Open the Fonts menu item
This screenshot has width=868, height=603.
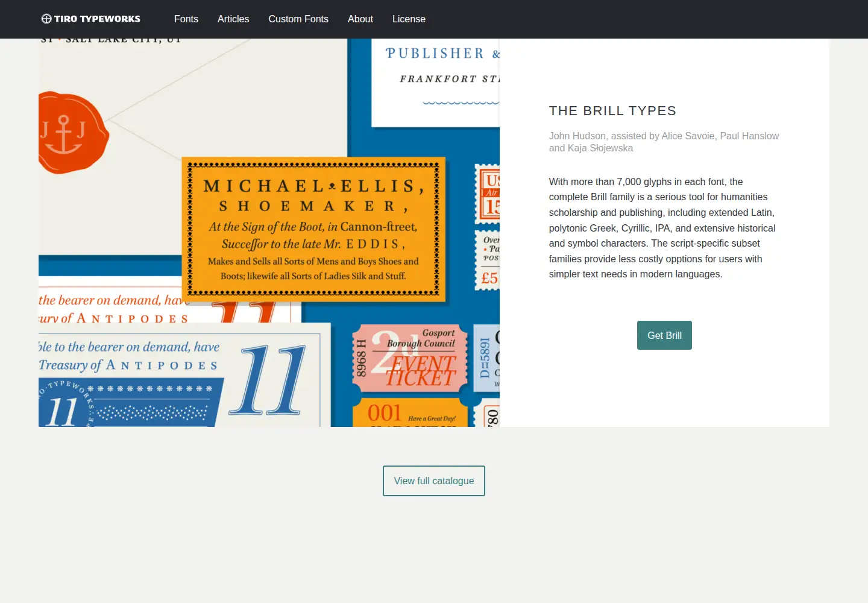pos(186,19)
